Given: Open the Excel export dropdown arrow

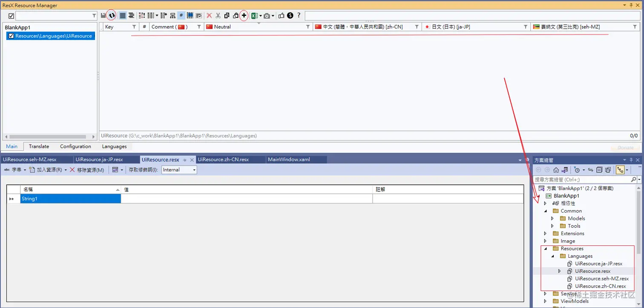Looking at the screenshot, I should coord(260,16).
